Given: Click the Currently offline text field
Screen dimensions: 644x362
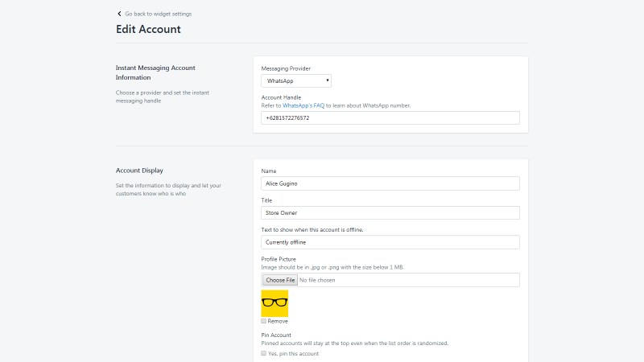Looking at the screenshot, I should (x=390, y=242).
